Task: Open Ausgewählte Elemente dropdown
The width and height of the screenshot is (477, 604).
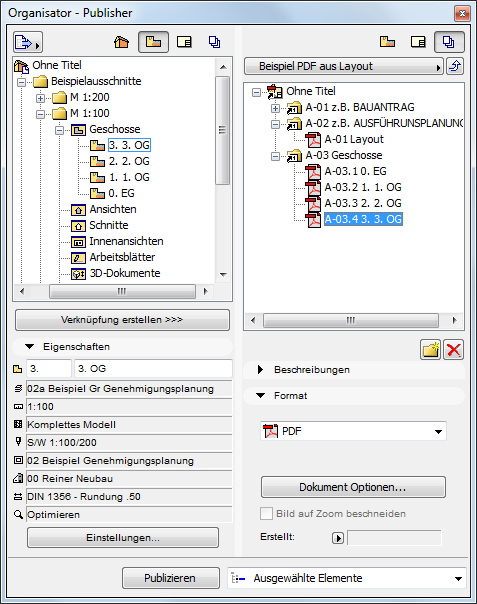Action: pos(346,578)
